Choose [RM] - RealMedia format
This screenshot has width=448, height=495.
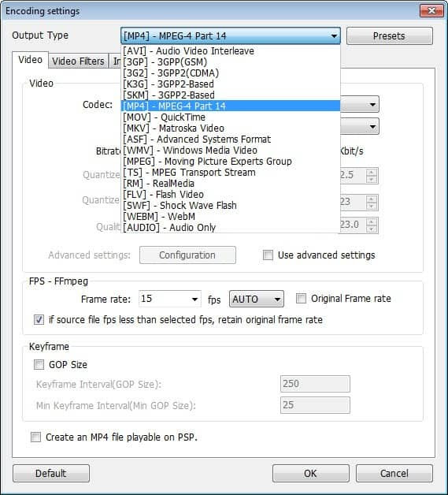pyautogui.click(x=231, y=184)
